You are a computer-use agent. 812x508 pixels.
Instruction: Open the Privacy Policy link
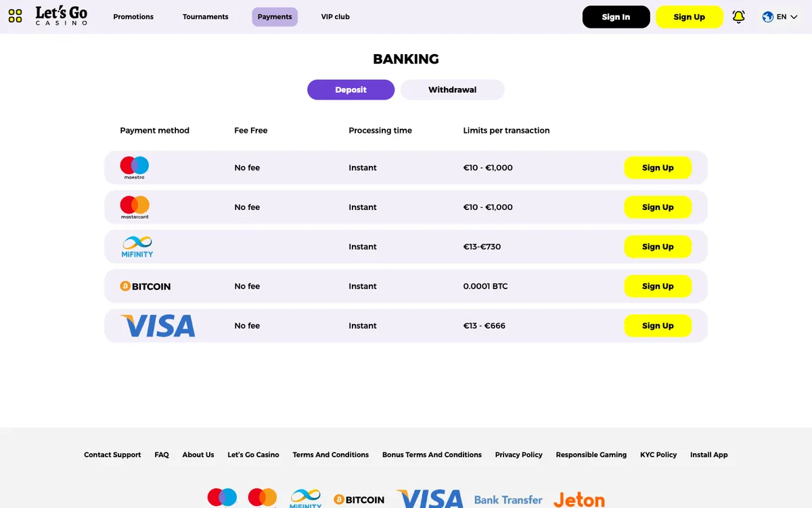pyautogui.click(x=519, y=454)
